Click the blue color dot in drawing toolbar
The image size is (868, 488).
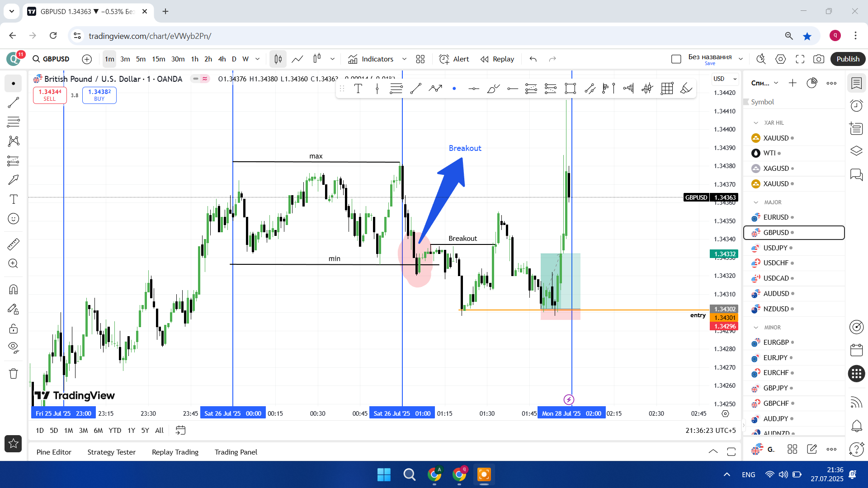(454, 89)
